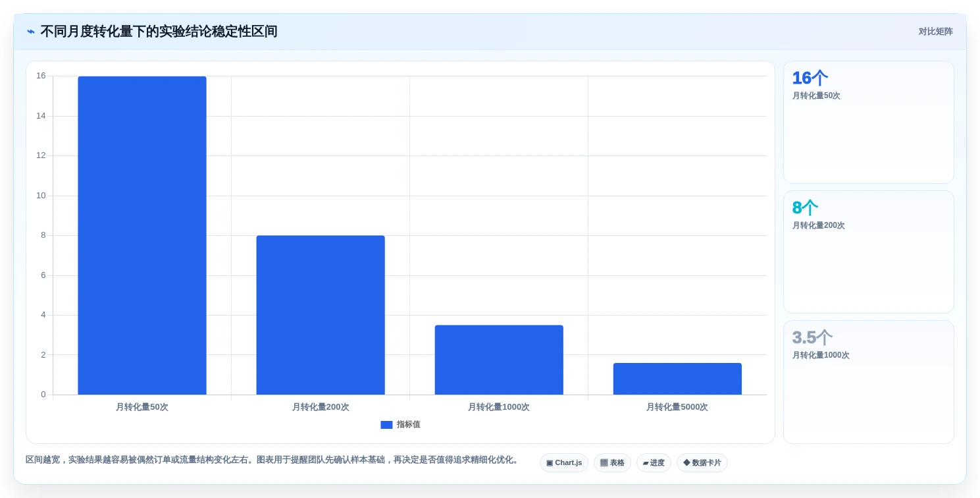Click the Chart.js tag pill
Image resolution: width=980 pixels, height=498 pixels.
pyautogui.click(x=564, y=463)
